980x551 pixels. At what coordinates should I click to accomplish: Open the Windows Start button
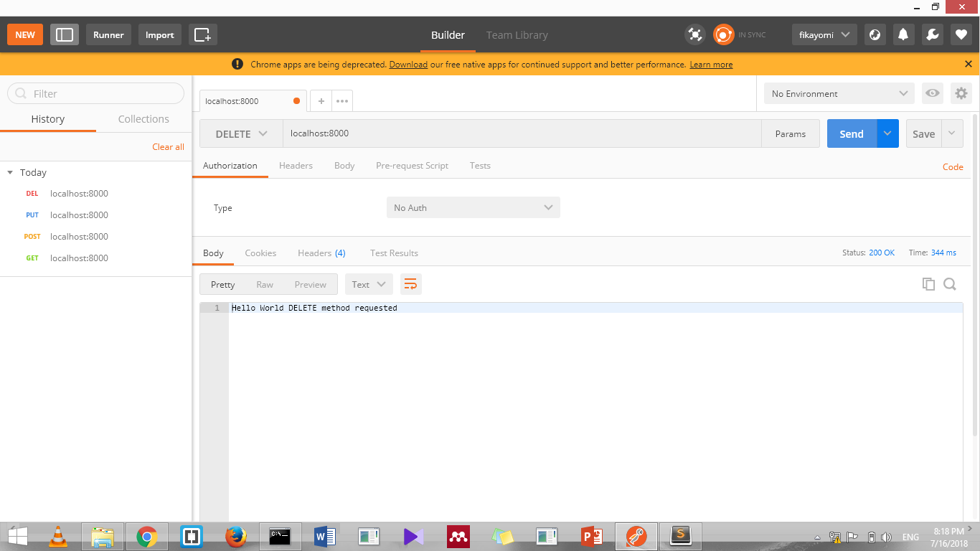click(x=18, y=536)
